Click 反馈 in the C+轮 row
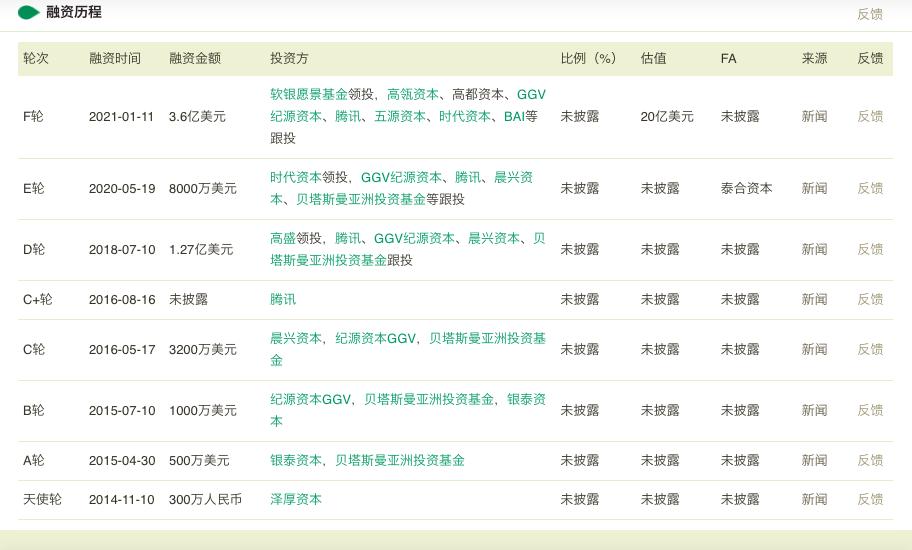Viewport: 912px width, 550px height. [870, 299]
